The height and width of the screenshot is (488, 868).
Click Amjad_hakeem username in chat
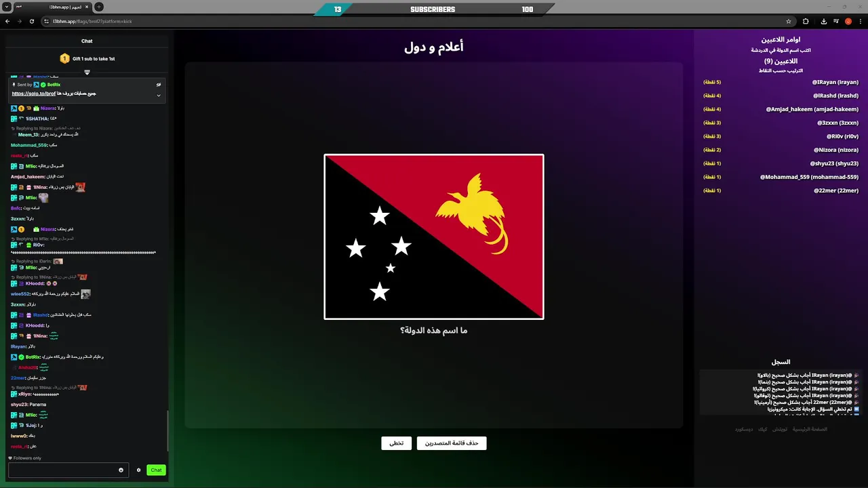point(28,177)
